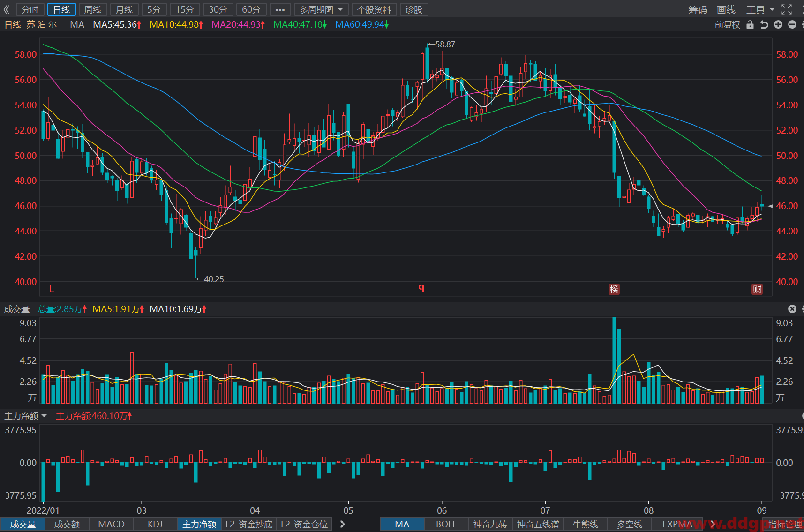Click the more periods ellipsis button
Screen dimensions: 804x532
[x=280, y=9]
